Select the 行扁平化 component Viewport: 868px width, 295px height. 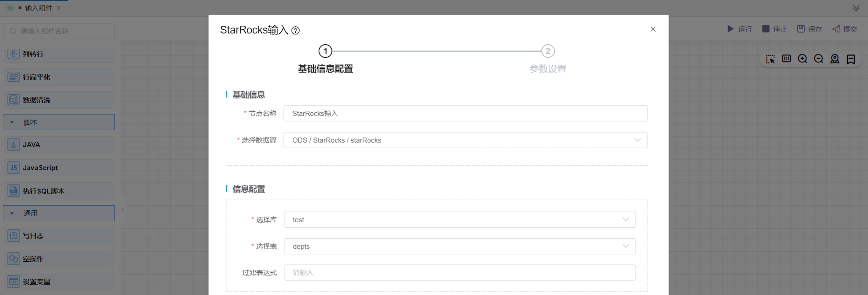pyautogui.click(x=59, y=77)
